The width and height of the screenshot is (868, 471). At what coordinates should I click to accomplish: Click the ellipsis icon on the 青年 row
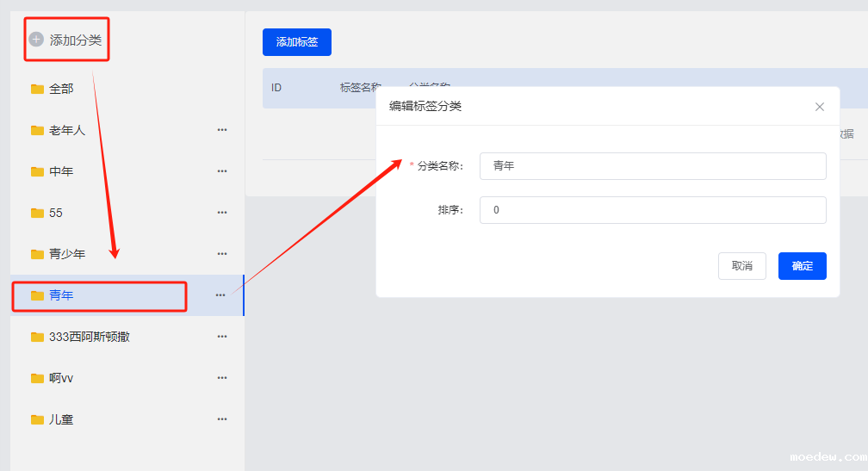[220, 295]
